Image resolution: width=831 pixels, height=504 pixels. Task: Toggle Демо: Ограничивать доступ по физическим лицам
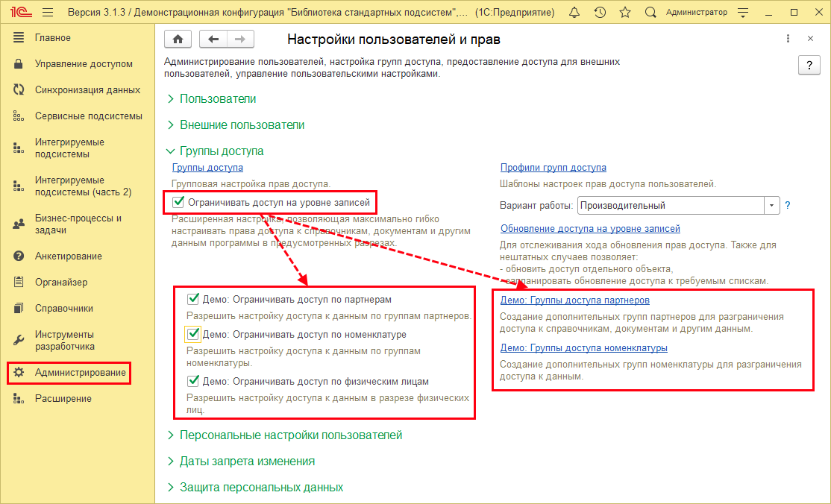193,380
